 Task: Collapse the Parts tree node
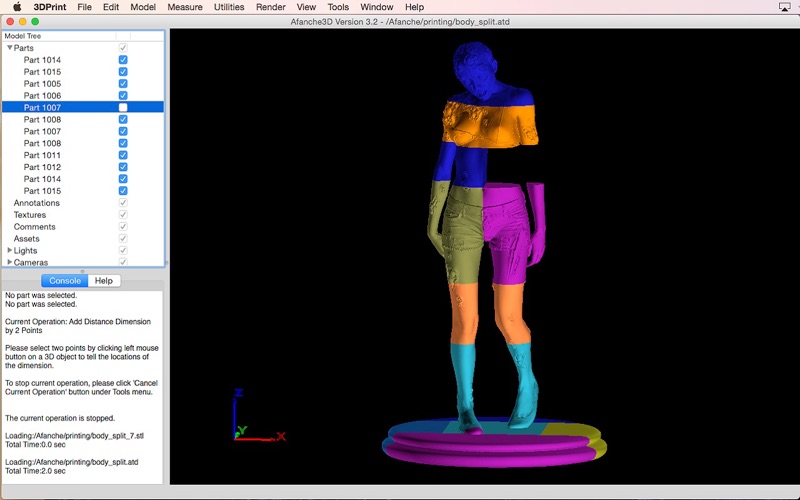9,47
